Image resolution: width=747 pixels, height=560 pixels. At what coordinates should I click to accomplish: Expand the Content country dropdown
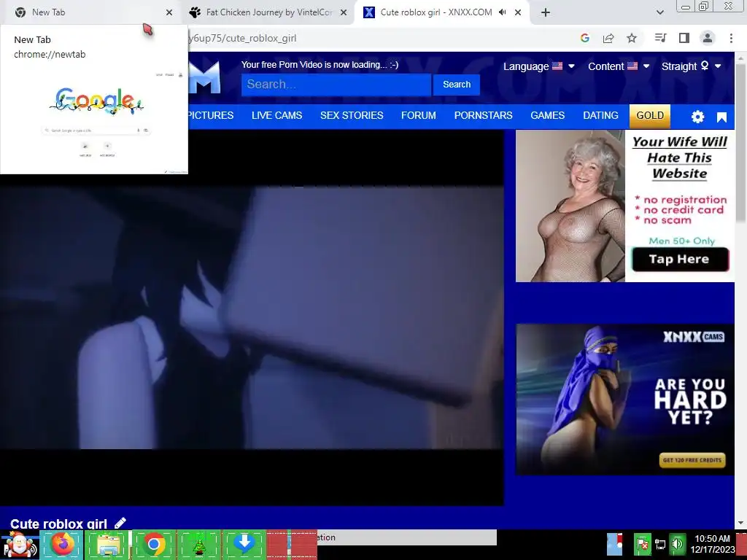coord(619,66)
